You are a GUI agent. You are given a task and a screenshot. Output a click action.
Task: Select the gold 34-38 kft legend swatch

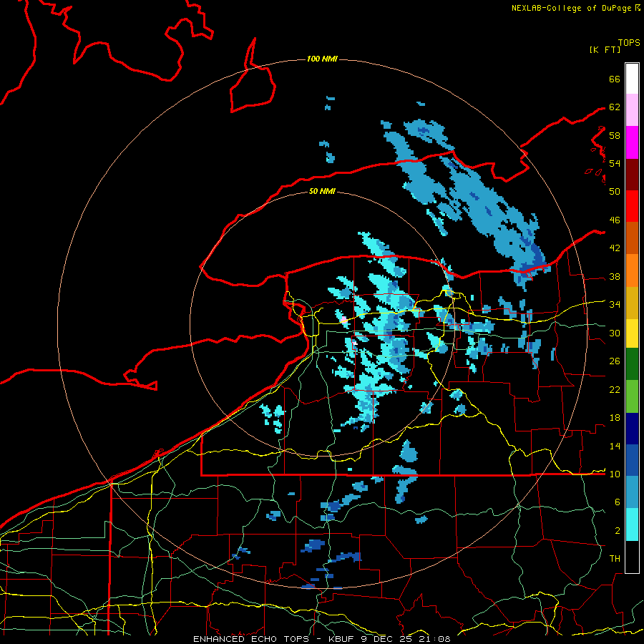click(x=632, y=303)
